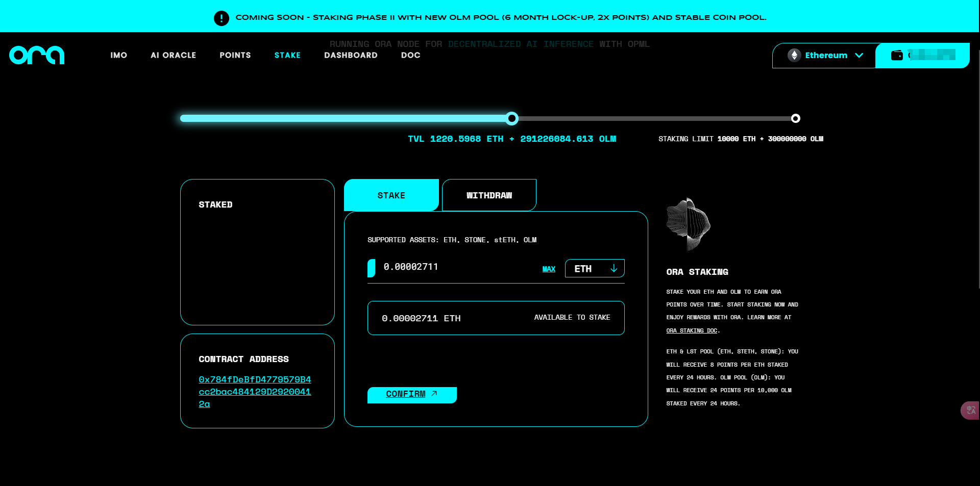The width and height of the screenshot is (980, 486).
Task: Switch to the Withdraw tab
Action: click(489, 195)
